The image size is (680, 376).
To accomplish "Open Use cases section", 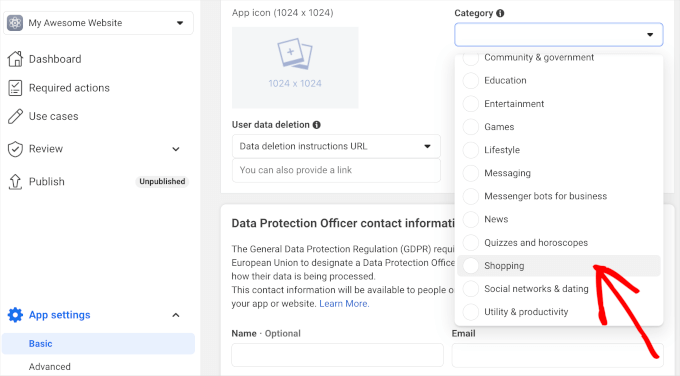I will tap(53, 116).
